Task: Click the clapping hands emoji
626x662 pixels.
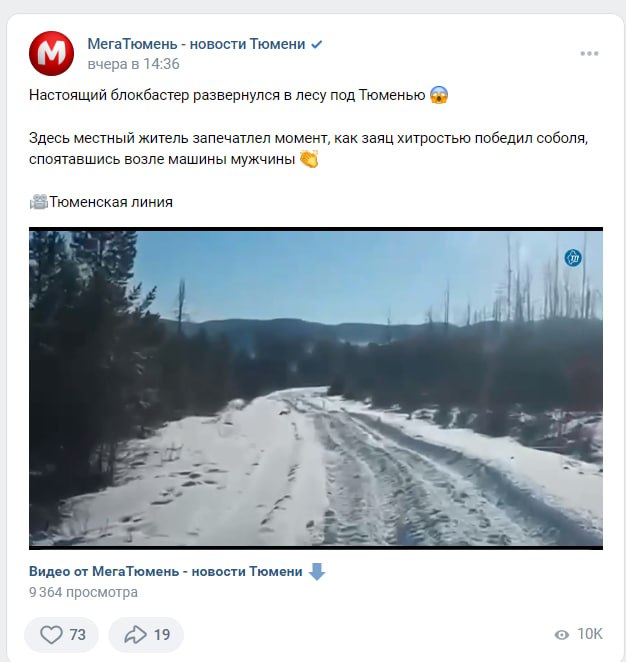Action: pos(309,159)
